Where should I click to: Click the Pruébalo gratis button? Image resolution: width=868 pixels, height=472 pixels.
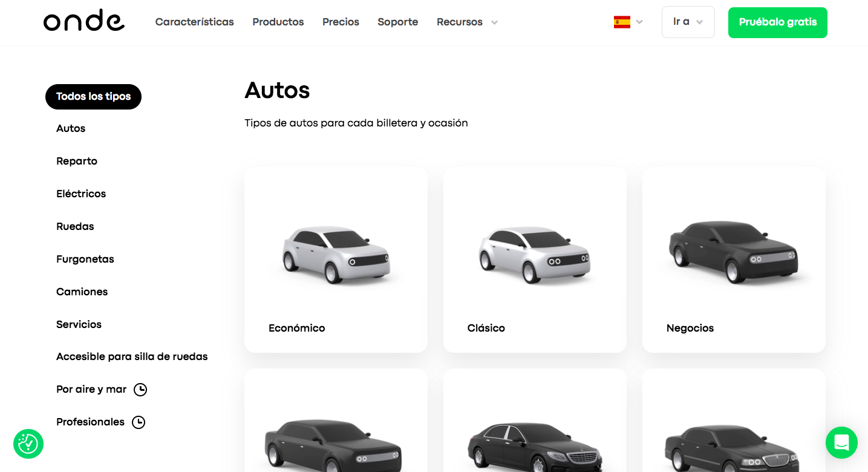(x=777, y=22)
